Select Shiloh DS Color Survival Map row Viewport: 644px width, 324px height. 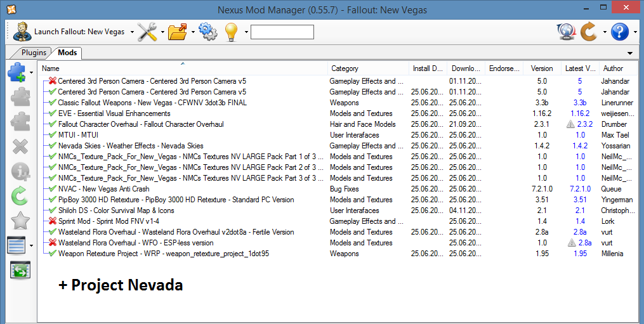(337, 211)
